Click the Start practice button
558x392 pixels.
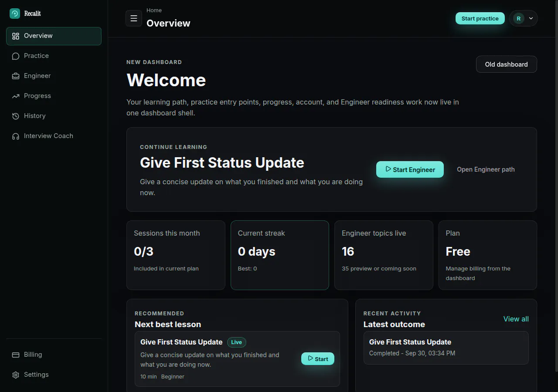click(x=480, y=18)
